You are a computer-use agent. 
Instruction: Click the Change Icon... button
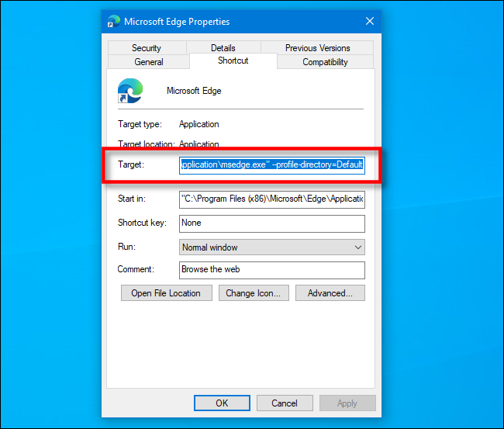(254, 293)
